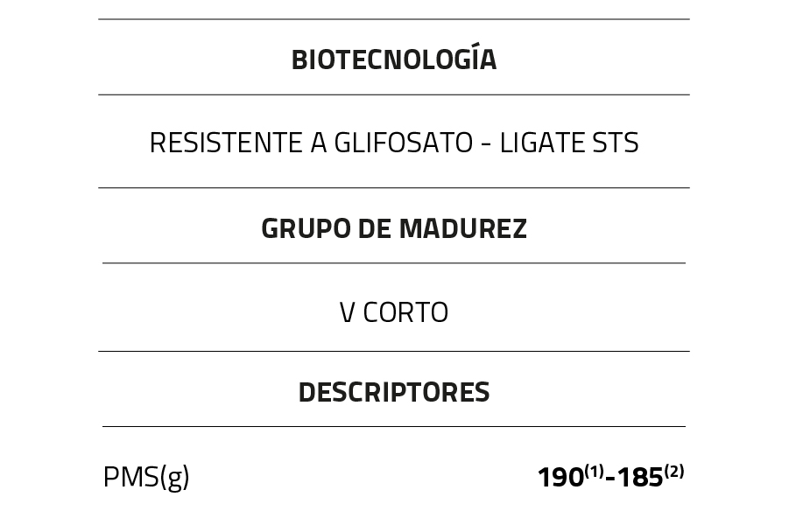Click the dash between 190 and 185
The image size is (789, 532).
point(609,479)
